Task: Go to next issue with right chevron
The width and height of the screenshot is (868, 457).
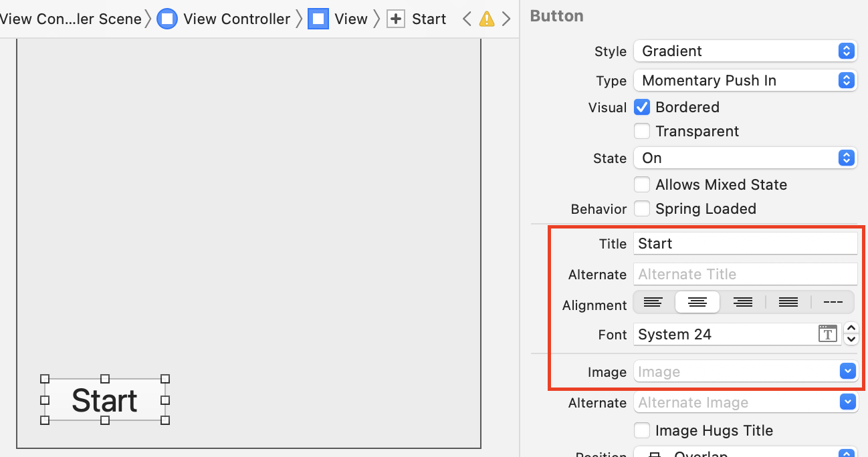Action: [x=506, y=19]
